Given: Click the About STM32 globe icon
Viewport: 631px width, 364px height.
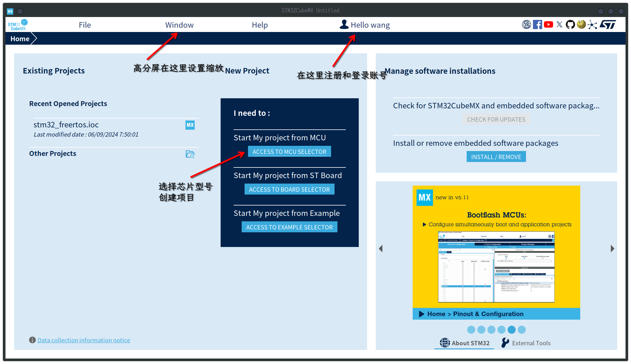Looking at the screenshot, I should pos(445,343).
